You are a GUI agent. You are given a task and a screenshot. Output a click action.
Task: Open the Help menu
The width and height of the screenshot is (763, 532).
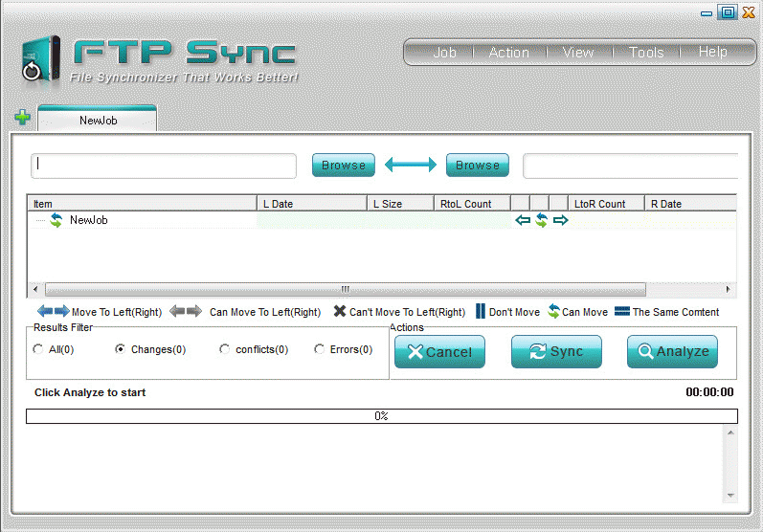pos(713,52)
